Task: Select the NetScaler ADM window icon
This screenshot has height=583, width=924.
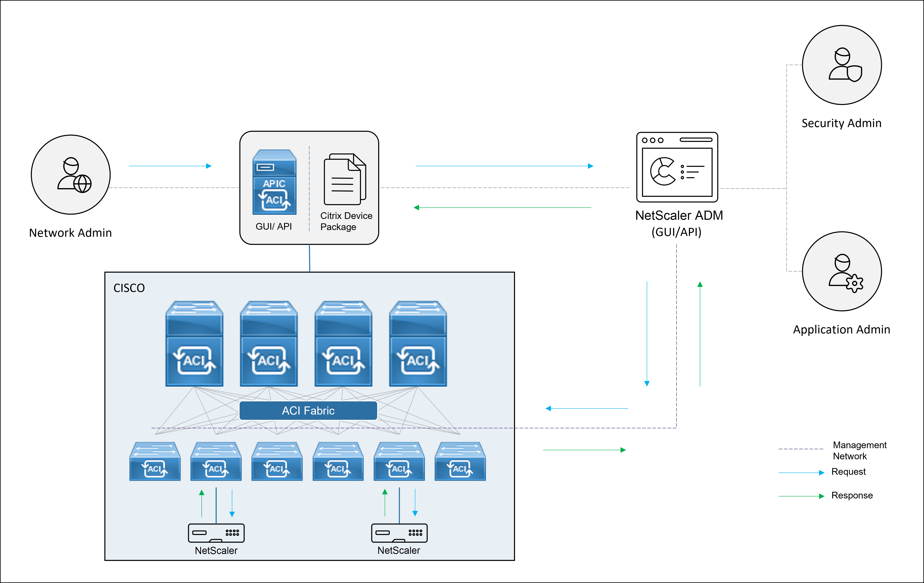Action: click(x=677, y=167)
